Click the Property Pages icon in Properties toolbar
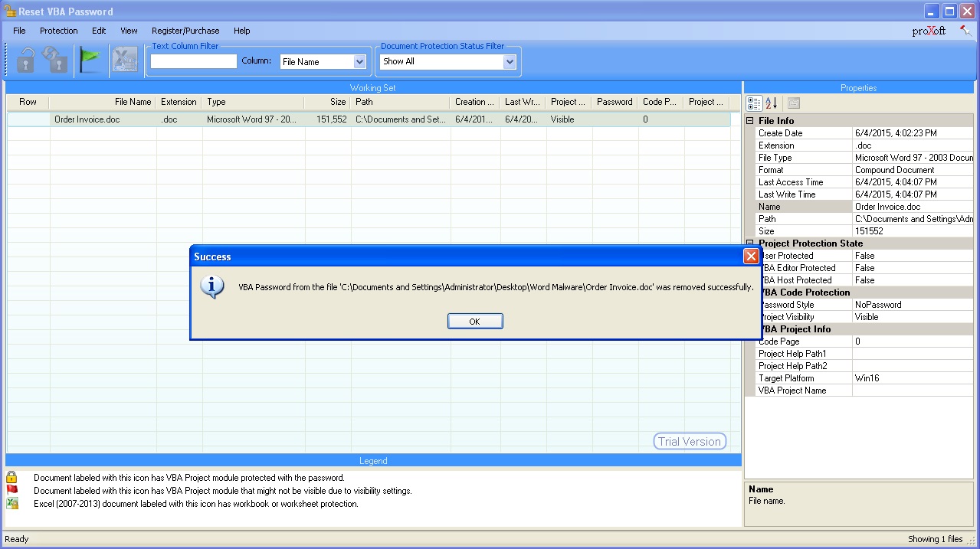 794,103
